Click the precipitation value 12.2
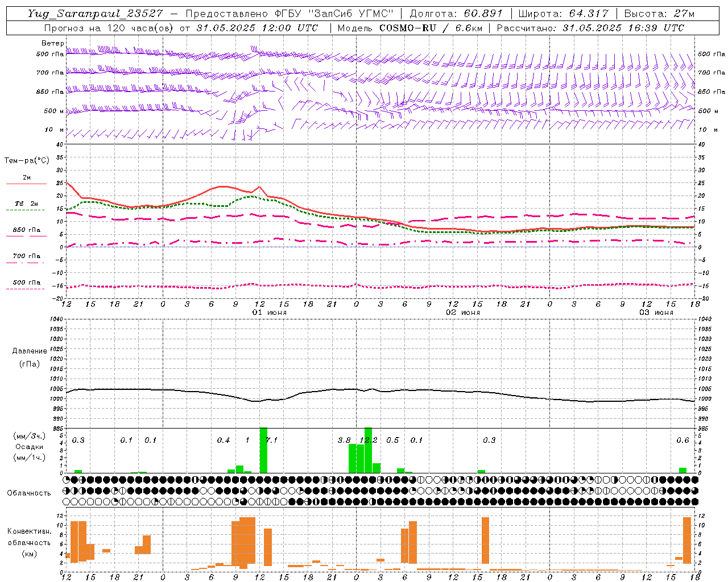728x582 pixels. tap(369, 440)
